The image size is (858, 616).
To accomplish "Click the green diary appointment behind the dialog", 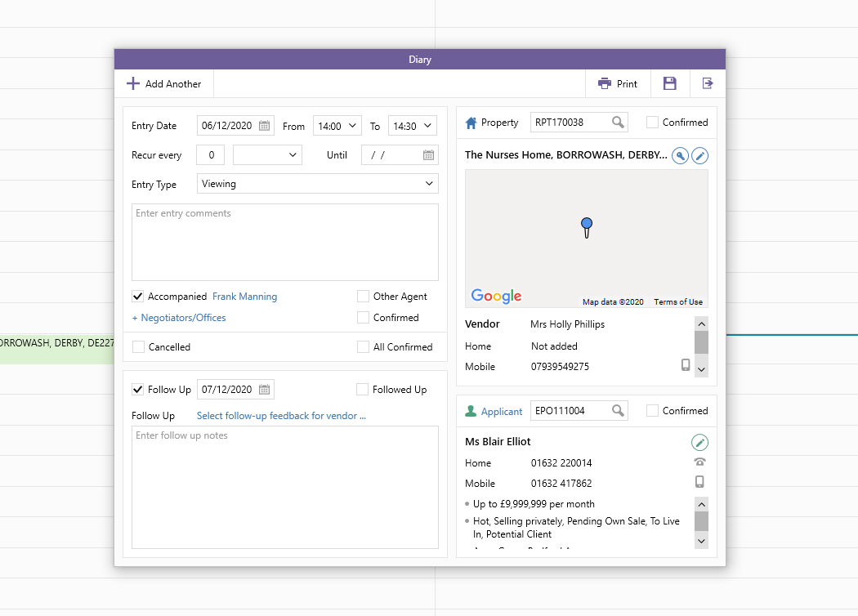I will pyautogui.click(x=57, y=349).
